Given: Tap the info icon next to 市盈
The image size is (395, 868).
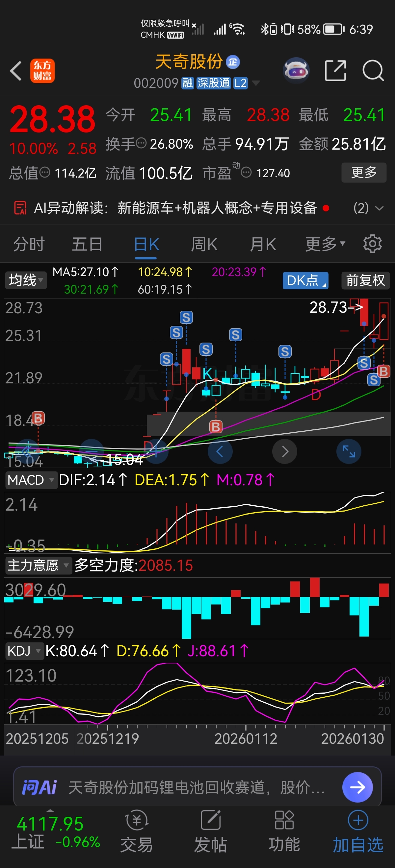Looking at the screenshot, I should [246, 173].
